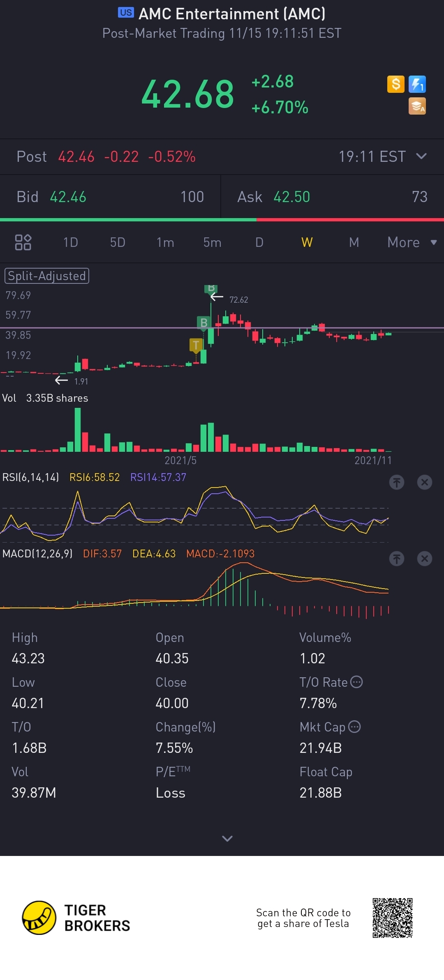Open T/O Rate info bubble
The image size is (444, 980).
tap(356, 682)
